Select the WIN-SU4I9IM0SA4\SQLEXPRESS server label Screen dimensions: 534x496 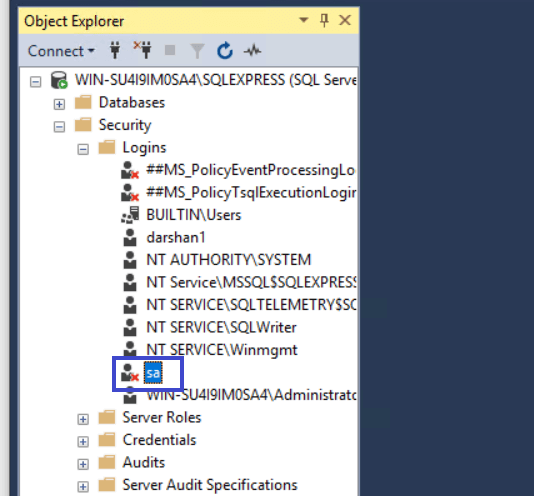click(216, 80)
